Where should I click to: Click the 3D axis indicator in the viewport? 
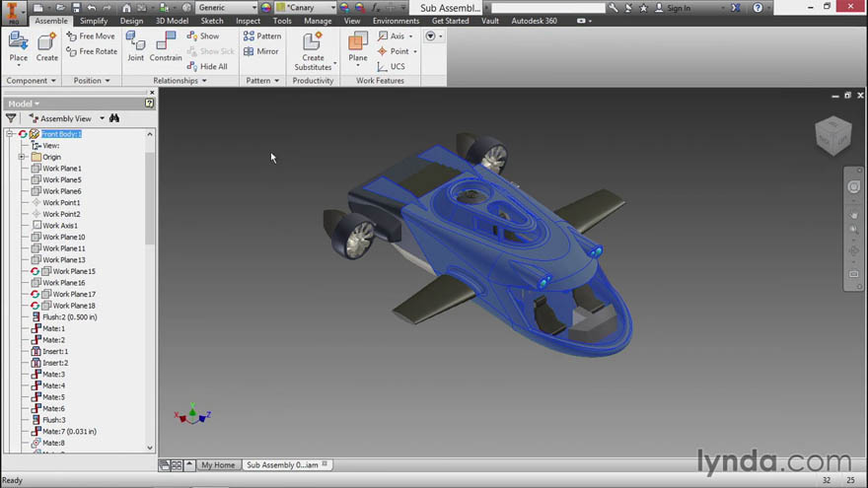pyautogui.click(x=192, y=414)
